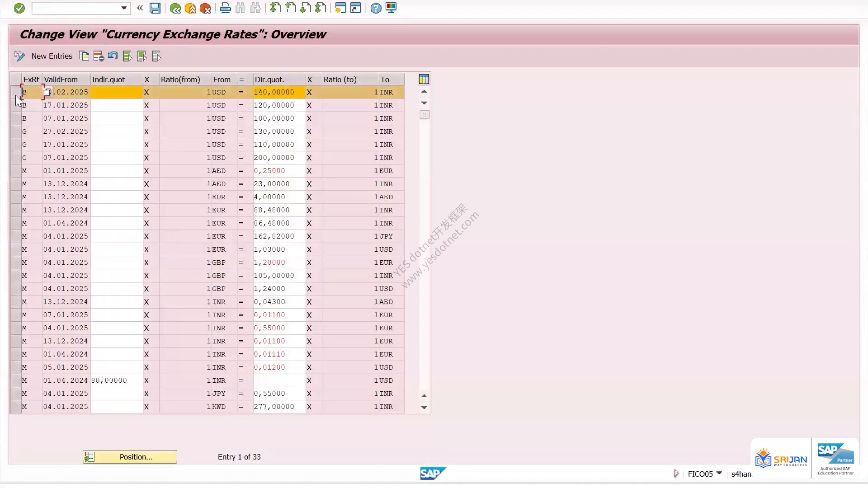Click the red Cancel icon in toolbar
The height and width of the screenshot is (488, 868).
point(205,8)
